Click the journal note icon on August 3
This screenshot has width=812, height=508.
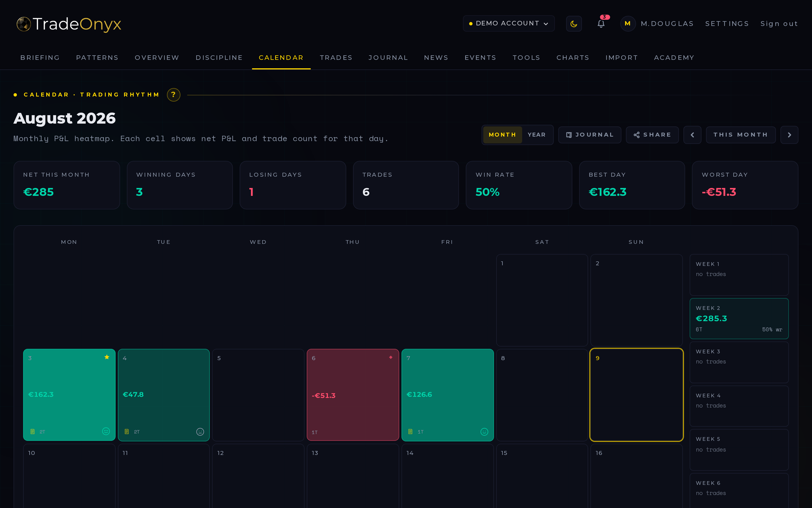pos(32,432)
